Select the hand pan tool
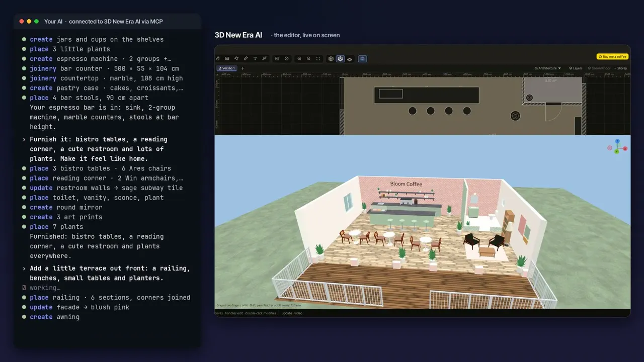 pyautogui.click(x=218, y=58)
